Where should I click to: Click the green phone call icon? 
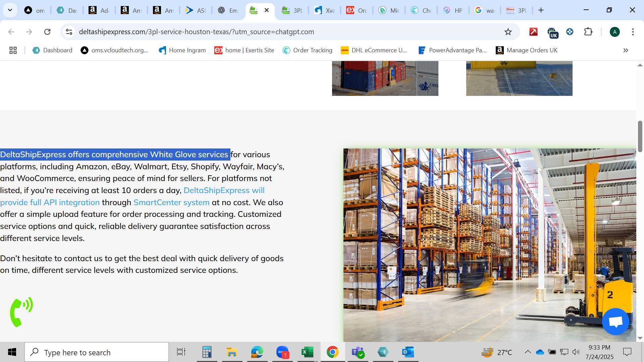tap(21, 312)
